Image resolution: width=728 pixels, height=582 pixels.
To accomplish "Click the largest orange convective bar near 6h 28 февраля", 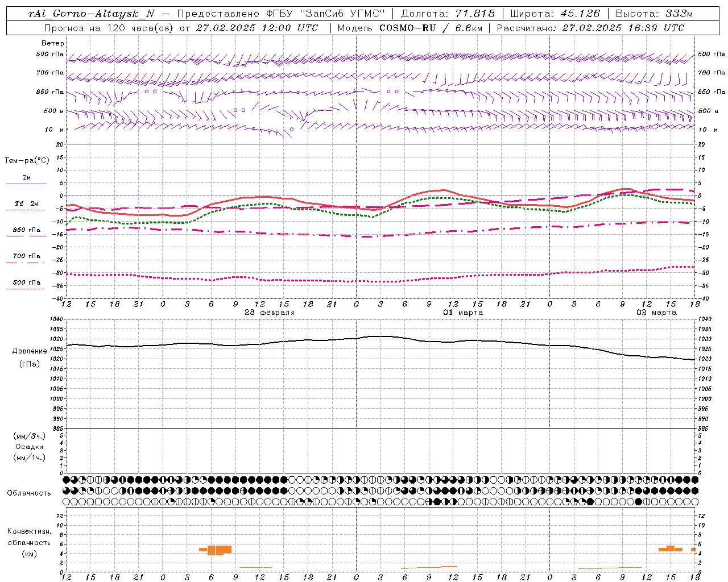I will point(220,550).
